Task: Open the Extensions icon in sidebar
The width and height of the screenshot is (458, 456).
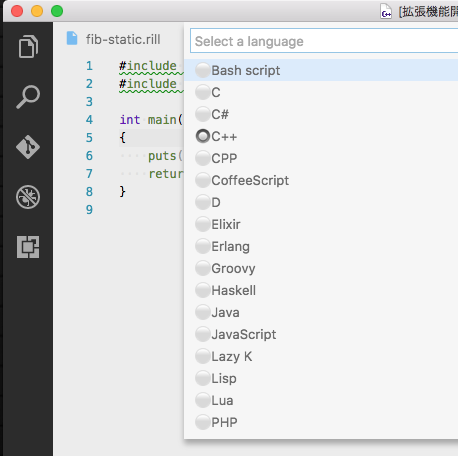Action: 28,247
